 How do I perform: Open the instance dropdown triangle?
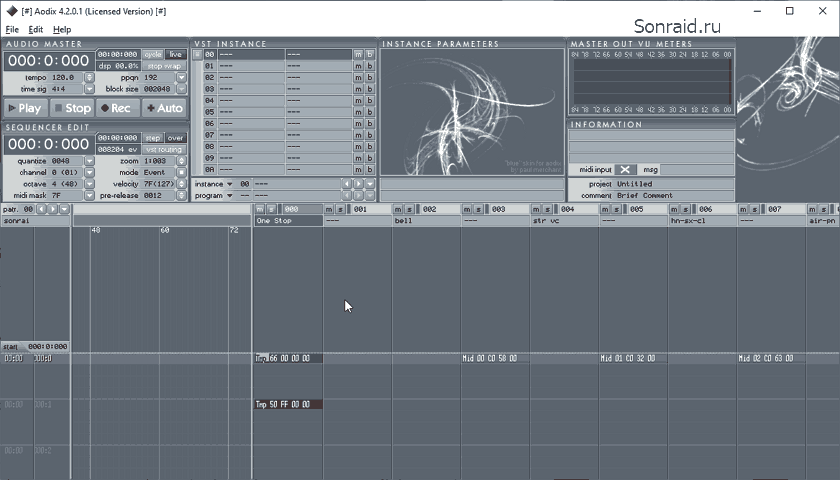[x=229, y=184]
